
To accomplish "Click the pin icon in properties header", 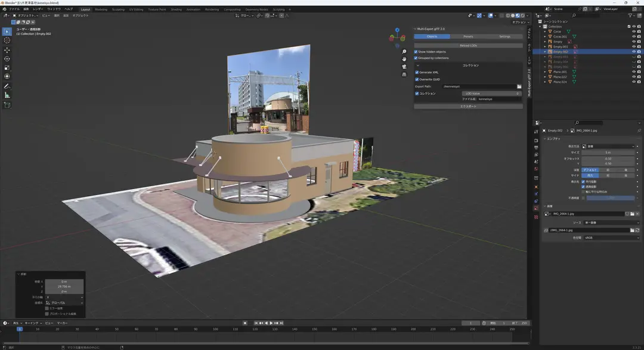I will pos(639,131).
